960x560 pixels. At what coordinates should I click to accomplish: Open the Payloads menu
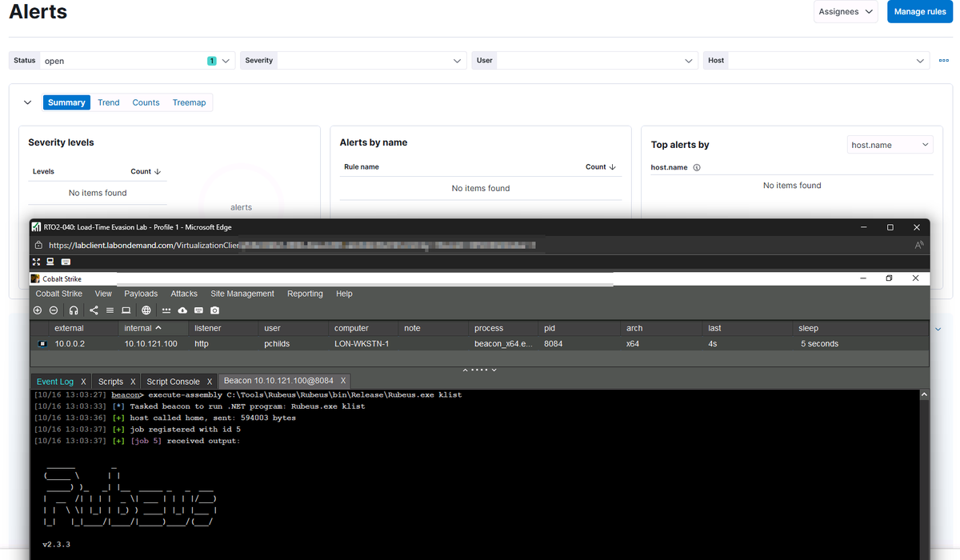click(x=141, y=294)
